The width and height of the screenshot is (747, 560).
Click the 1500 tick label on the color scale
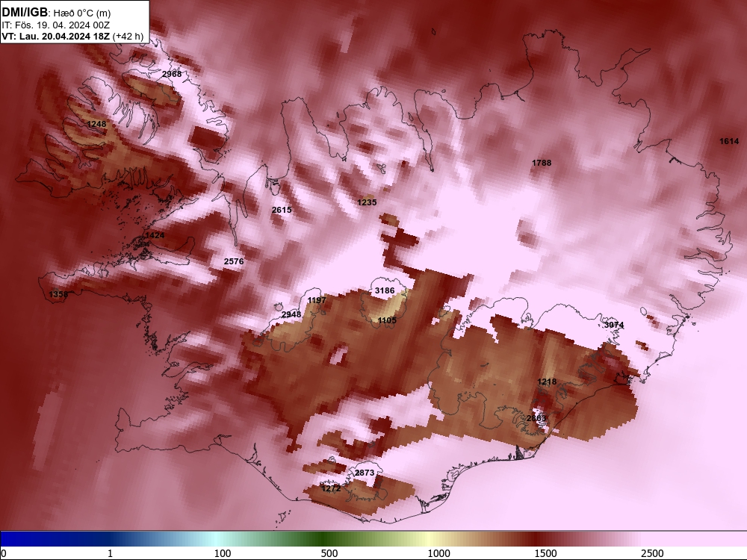point(545,553)
